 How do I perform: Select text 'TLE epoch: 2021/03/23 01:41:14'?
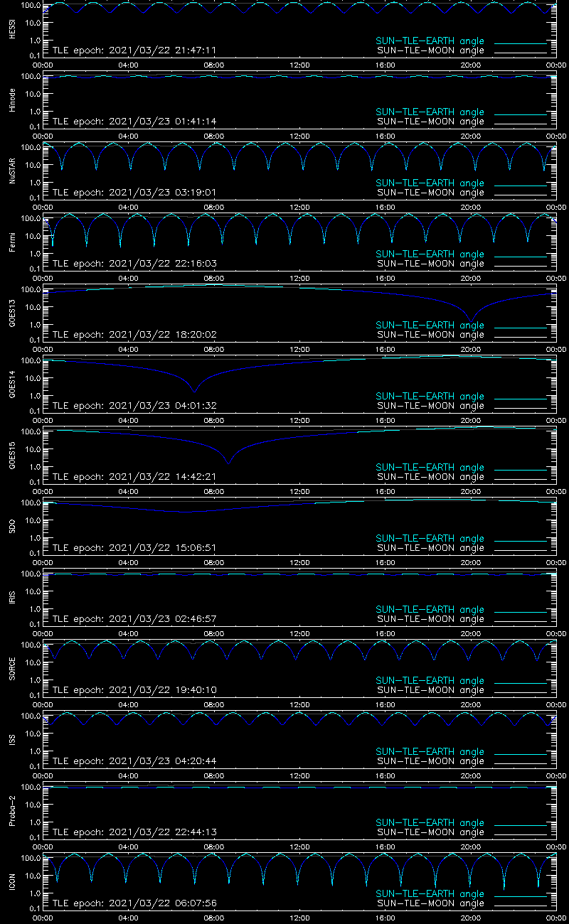click(x=134, y=122)
